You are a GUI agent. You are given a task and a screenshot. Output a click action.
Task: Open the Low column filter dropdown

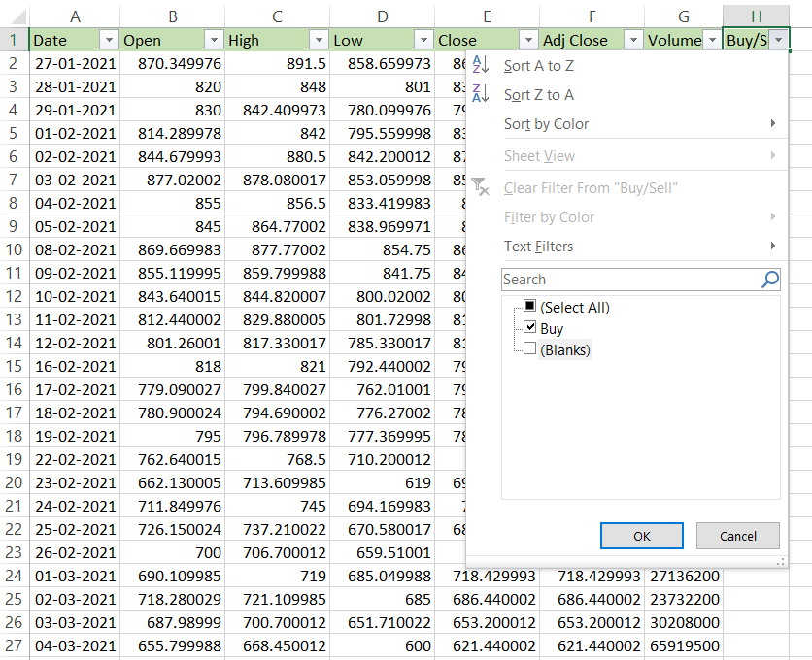(423, 40)
